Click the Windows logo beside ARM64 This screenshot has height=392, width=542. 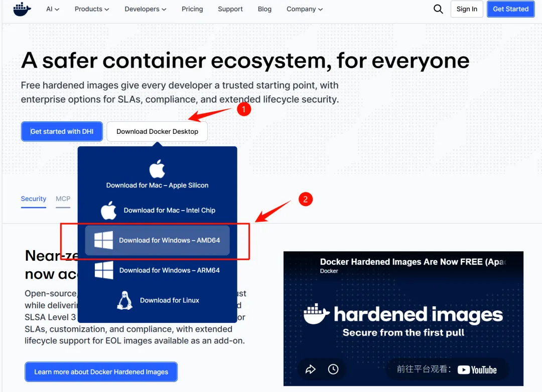pos(104,270)
